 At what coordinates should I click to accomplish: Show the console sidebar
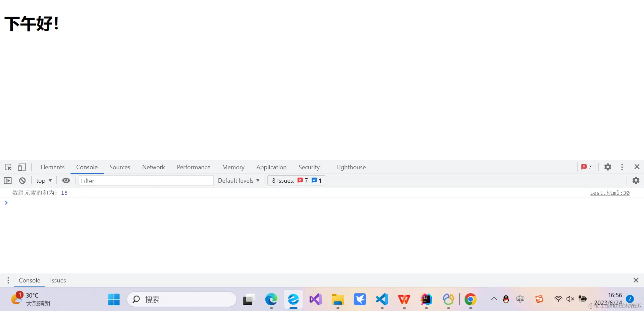coord(8,180)
